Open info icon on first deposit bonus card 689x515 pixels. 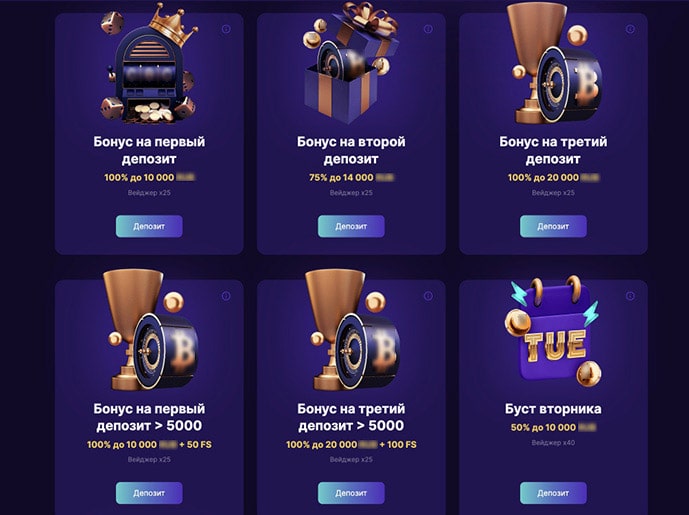click(226, 29)
